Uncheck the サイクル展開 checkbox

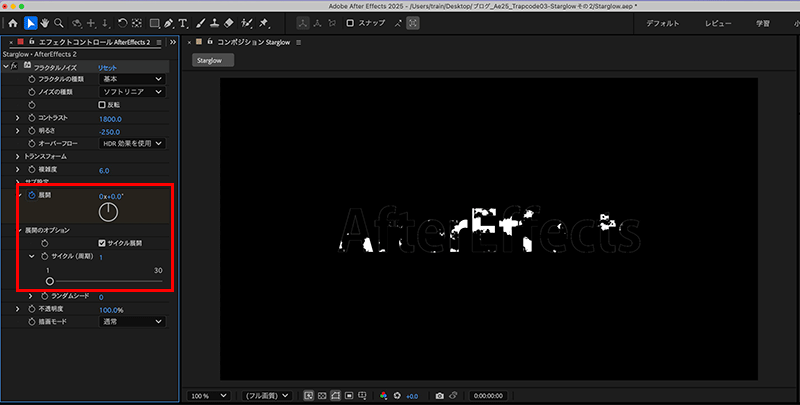(x=102, y=243)
